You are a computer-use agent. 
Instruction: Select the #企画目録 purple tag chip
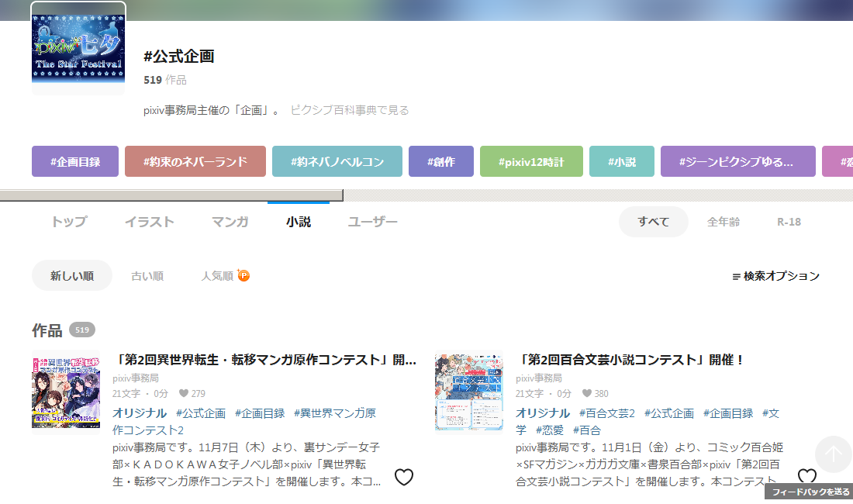click(75, 161)
